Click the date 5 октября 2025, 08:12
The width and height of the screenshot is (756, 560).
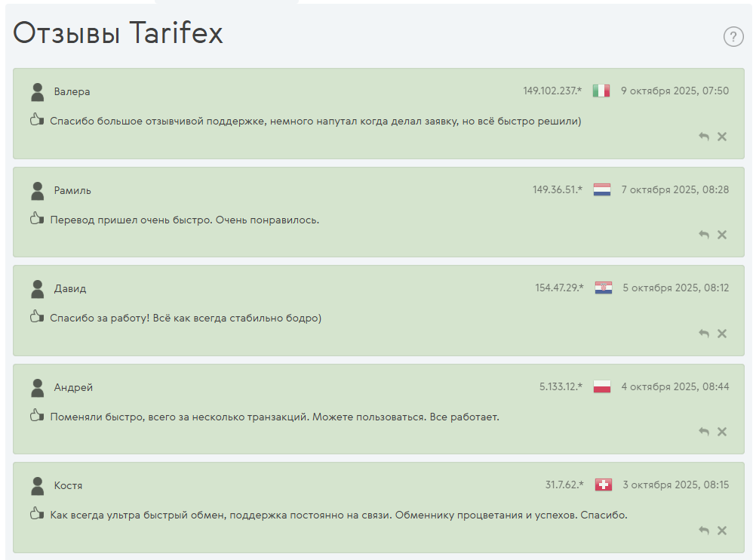pyautogui.click(x=675, y=288)
